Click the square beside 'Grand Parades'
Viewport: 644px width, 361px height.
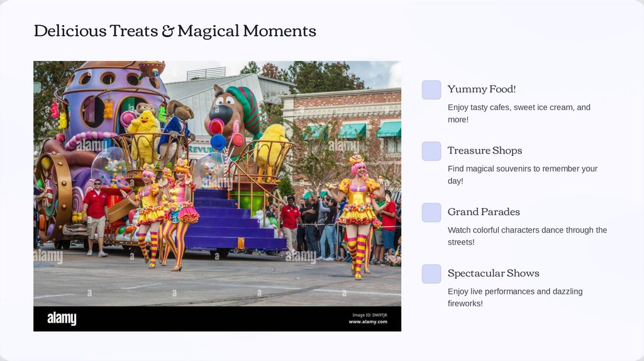pyautogui.click(x=431, y=213)
